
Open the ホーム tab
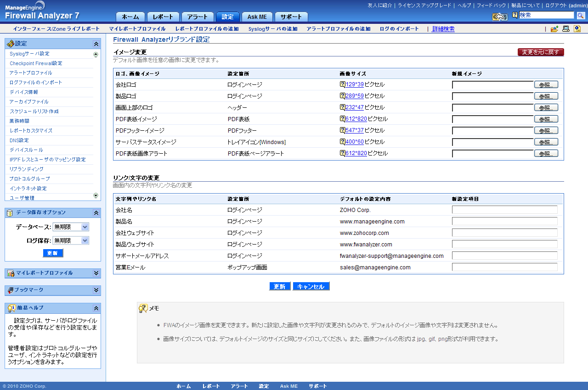point(130,17)
